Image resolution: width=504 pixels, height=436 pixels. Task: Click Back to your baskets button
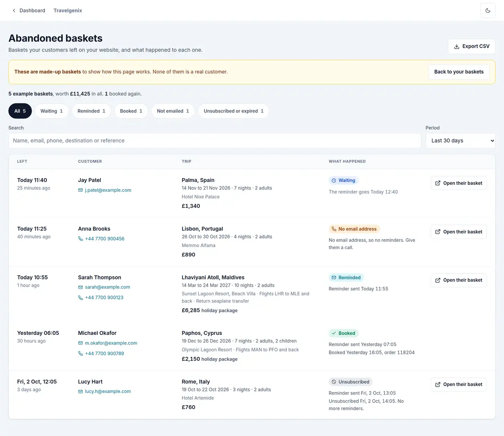pyautogui.click(x=459, y=72)
